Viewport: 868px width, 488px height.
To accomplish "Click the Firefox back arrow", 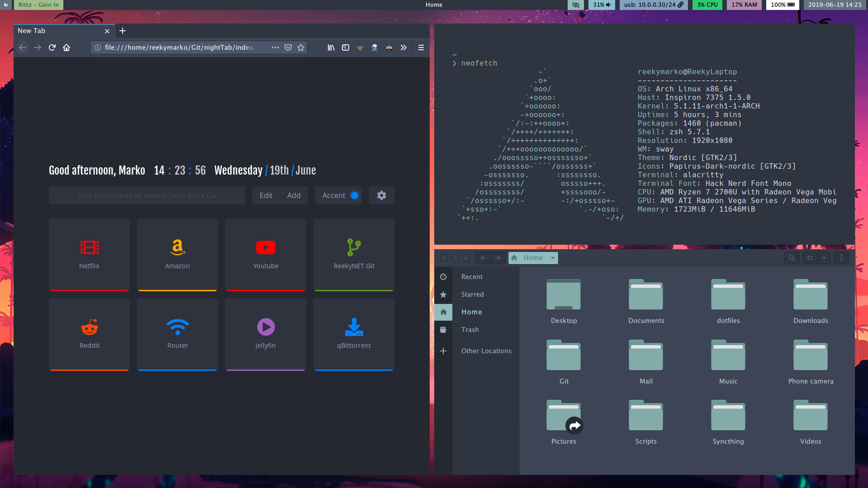I will click(23, 47).
